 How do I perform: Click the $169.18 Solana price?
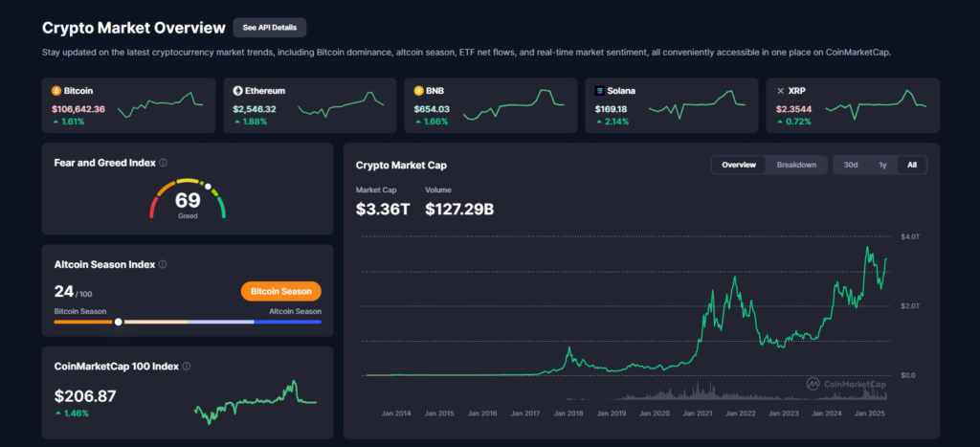pyautogui.click(x=611, y=109)
